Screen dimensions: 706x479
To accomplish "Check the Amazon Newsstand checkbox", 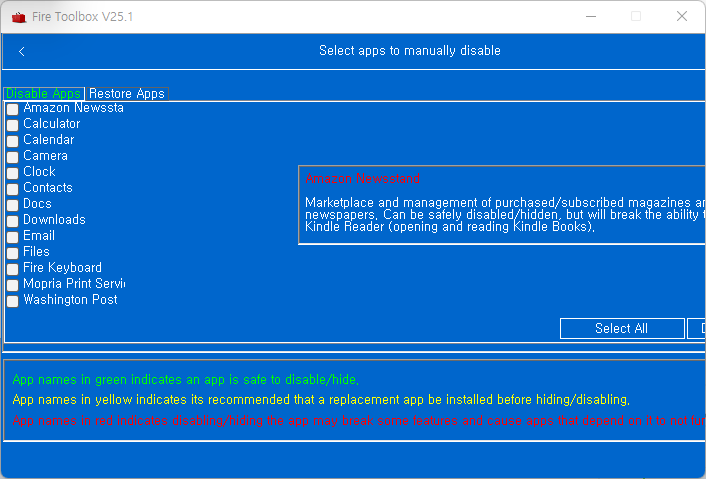I will click(x=13, y=109).
